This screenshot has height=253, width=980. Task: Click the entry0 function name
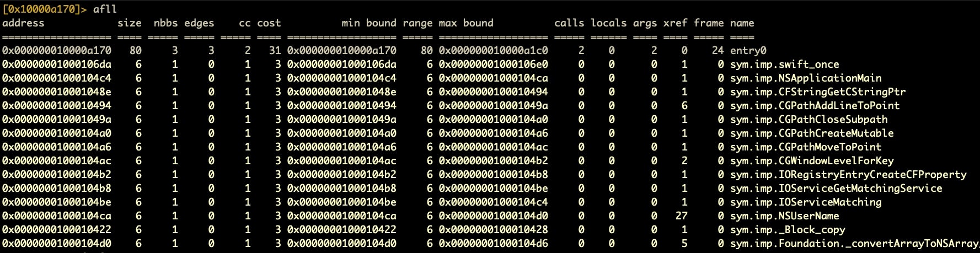(x=748, y=51)
